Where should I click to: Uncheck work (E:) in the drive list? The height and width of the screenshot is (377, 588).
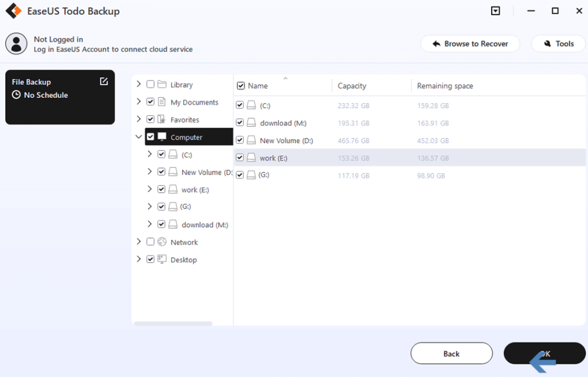(239, 157)
